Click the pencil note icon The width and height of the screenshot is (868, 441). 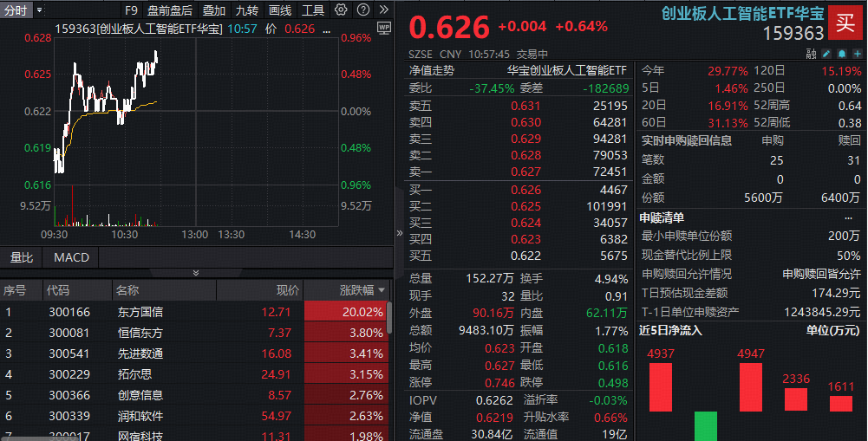[826, 54]
